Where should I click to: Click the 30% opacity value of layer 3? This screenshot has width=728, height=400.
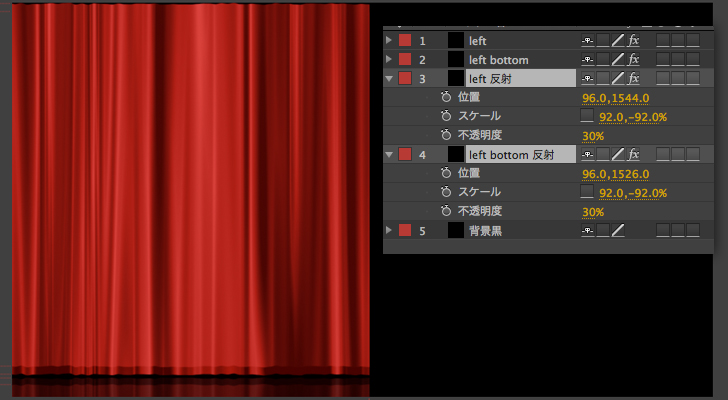pyautogui.click(x=592, y=136)
